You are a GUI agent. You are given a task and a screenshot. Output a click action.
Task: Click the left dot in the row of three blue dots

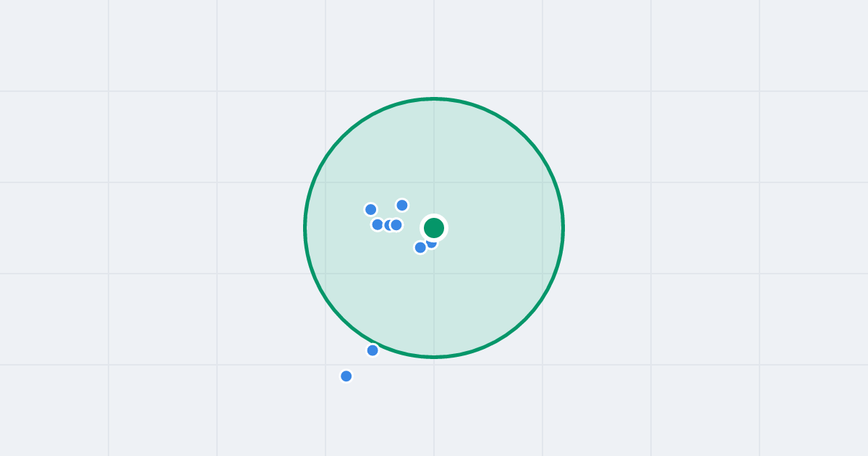point(378,224)
